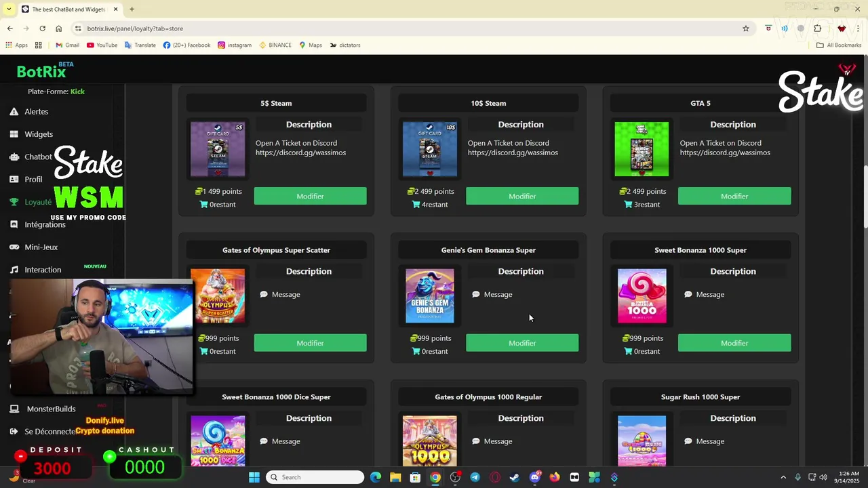The height and width of the screenshot is (488, 868).
Task: Edit the Gates of Olympus Super Scatter reward
Action: coord(310,343)
